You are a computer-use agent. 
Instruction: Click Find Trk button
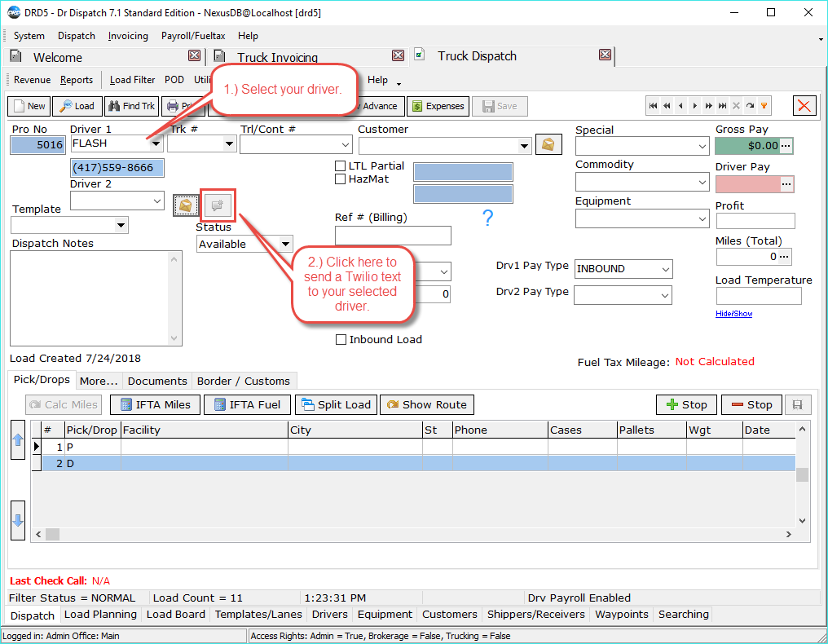point(132,106)
